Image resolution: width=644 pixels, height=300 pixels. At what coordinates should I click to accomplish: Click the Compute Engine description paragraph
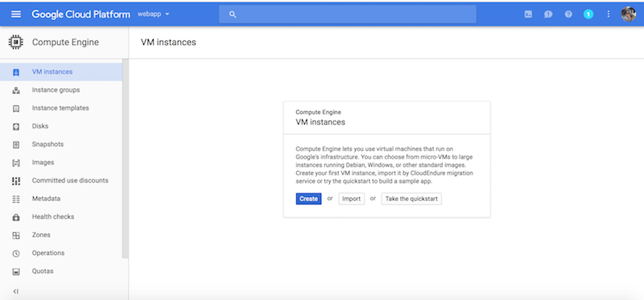385,165
